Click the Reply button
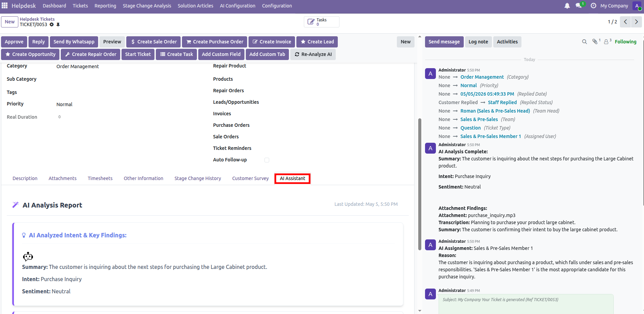 [38, 42]
